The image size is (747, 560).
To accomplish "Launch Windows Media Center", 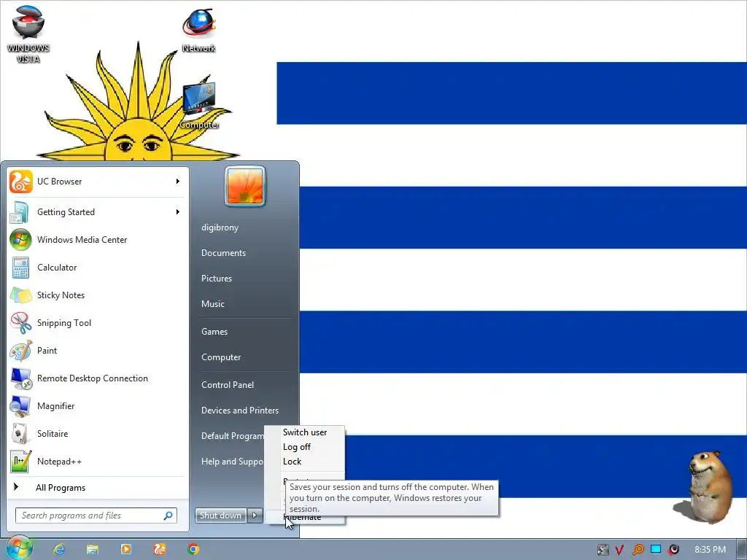I will pos(97,239).
